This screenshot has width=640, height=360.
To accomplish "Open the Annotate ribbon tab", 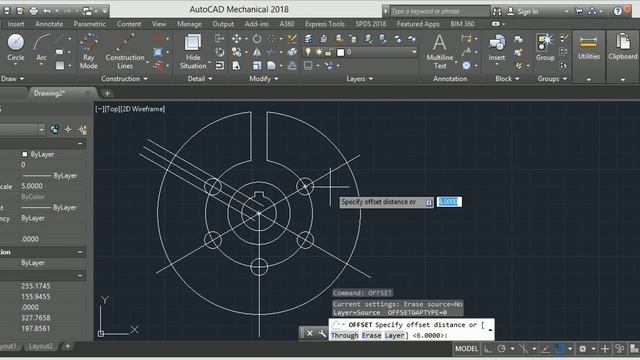I will click(x=49, y=24).
